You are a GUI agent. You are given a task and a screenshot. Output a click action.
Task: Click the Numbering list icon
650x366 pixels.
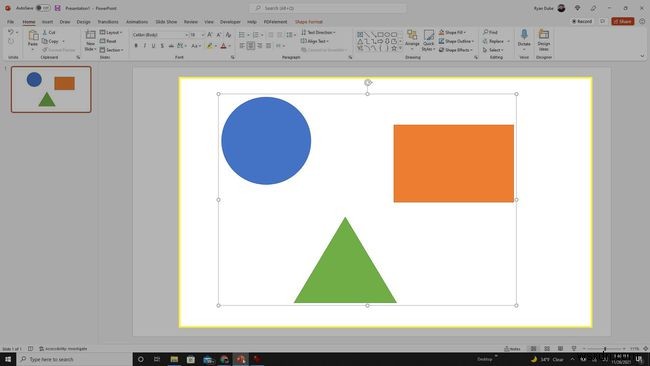(x=256, y=35)
